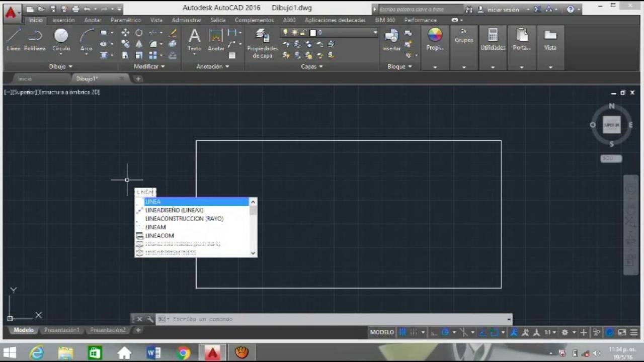Select the Línea draw tool
Screen dimensions: 644x362
coord(14,40)
